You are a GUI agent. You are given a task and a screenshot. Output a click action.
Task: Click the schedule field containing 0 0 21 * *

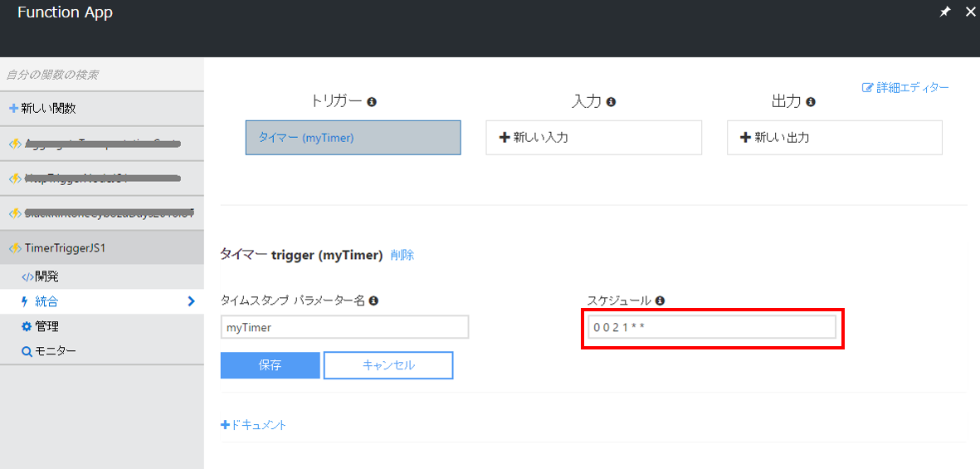(711, 327)
